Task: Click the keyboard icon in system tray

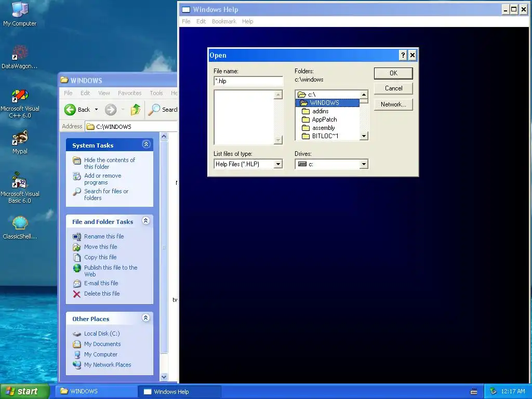Action: (474, 392)
